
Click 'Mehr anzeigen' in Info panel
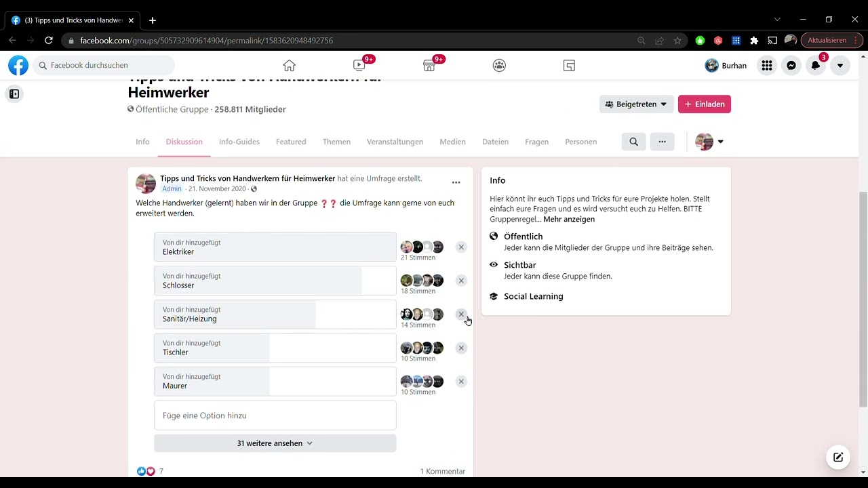coord(569,220)
